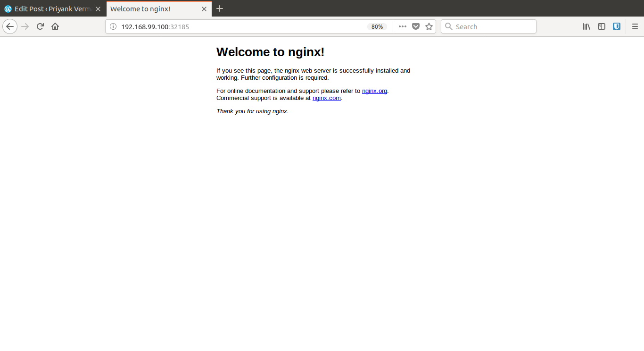
Task: Open a new browser tab
Action: click(x=220, y=8)
